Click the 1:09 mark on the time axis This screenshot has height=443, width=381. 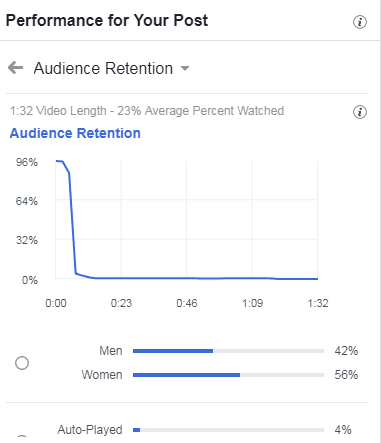pyautogui.click(x=252, y=303)
